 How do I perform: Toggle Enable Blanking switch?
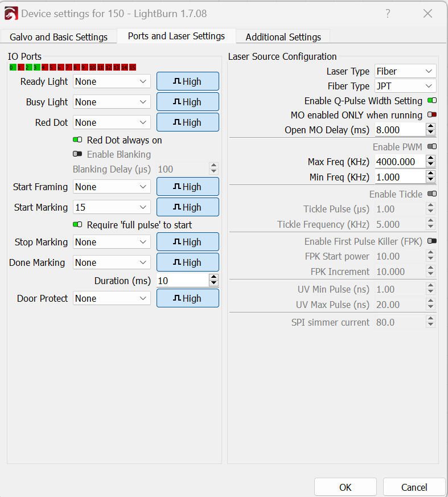point(77,154)
